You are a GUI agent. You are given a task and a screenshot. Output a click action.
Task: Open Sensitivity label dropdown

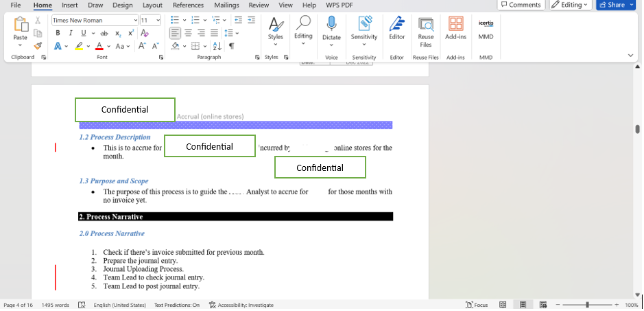click(364, 31)
